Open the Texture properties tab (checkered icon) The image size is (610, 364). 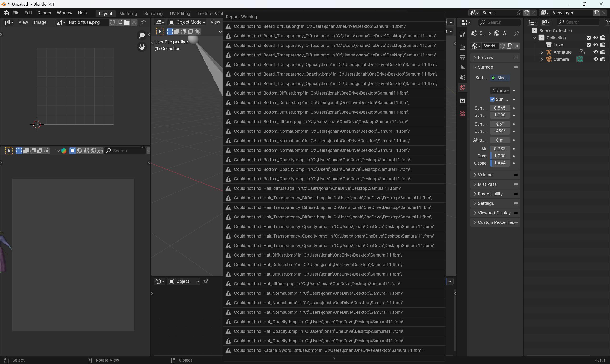point(462,113)
